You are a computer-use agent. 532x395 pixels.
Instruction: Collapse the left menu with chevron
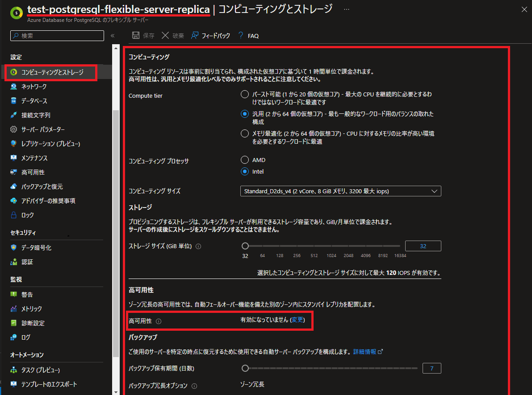(x=113, y=36)
